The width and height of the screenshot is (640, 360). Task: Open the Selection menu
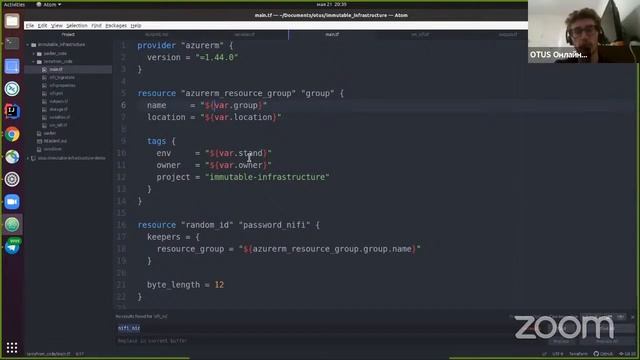point(77,26)
